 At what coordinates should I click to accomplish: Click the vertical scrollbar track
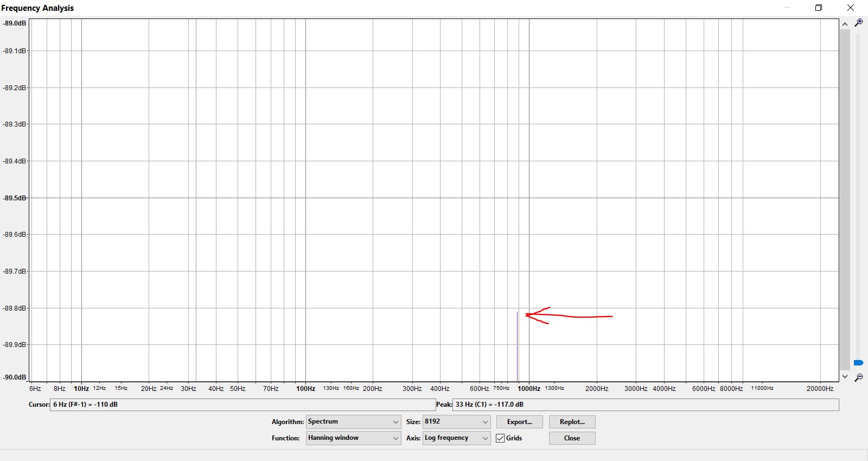tap(845, 200)
